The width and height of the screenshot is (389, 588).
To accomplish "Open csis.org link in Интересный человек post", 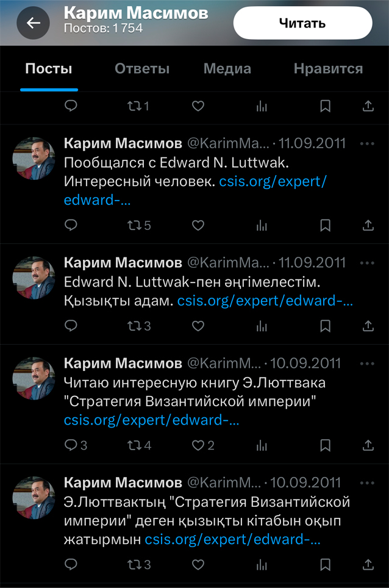I will [273, 182].
